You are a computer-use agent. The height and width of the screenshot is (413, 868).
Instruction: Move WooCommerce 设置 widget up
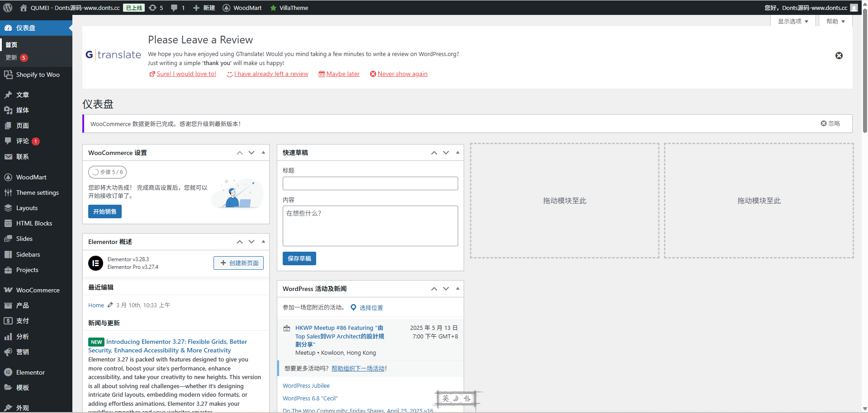tap(240, 153)
